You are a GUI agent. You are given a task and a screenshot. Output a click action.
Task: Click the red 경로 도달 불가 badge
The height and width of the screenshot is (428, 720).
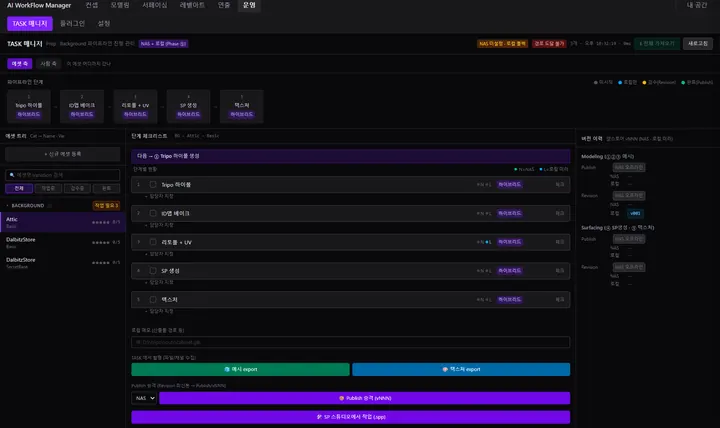pos(549,44)
